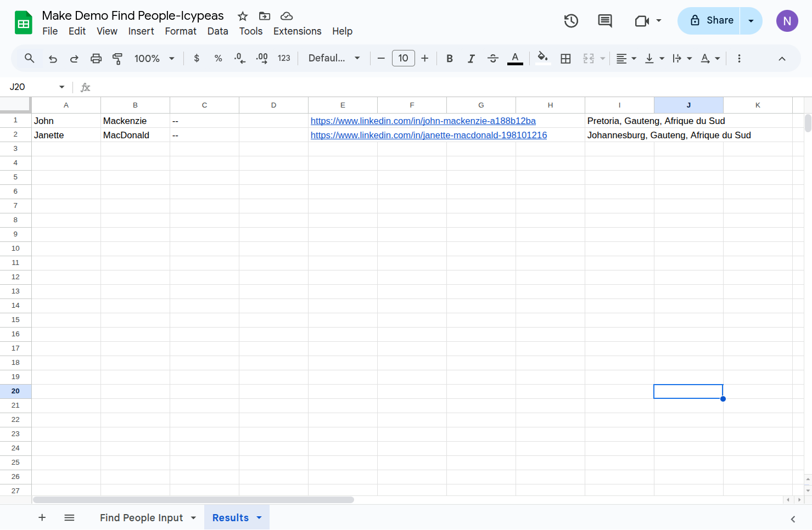Screen dimensions: 812x530
Task: Open horizontal align dropdown
Action: coord(626,58)
